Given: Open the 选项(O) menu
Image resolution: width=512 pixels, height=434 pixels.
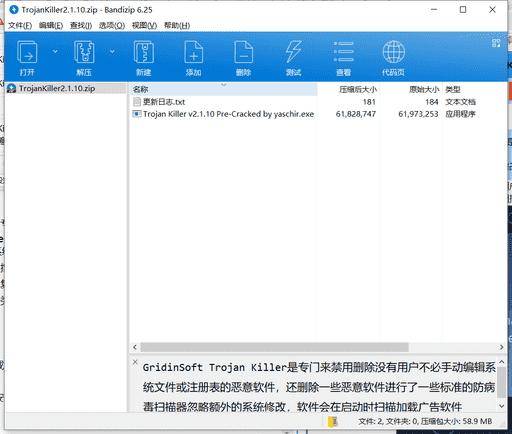Looking at the screenshot, I should pyautogui.click(x=112, y=26).
